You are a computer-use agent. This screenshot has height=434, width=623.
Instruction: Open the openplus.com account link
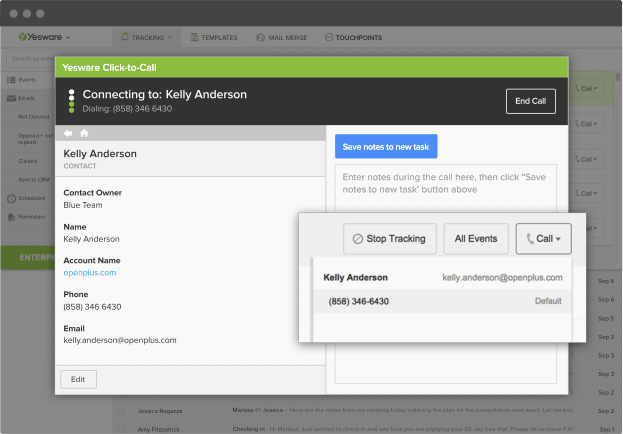point(90,273)
